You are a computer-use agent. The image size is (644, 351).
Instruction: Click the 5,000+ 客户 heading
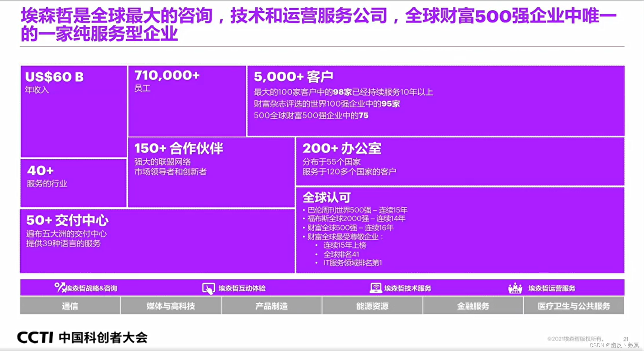click(x=293, y=77)
